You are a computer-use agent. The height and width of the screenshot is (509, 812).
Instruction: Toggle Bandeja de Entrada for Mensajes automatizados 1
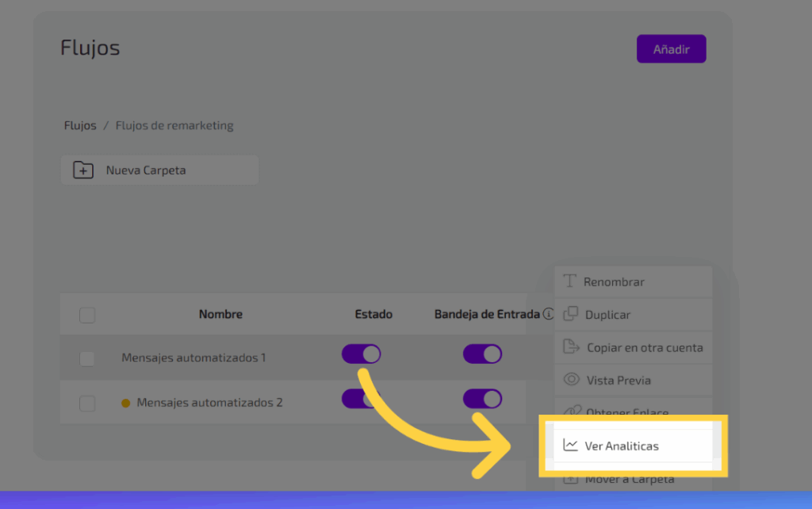482,354
